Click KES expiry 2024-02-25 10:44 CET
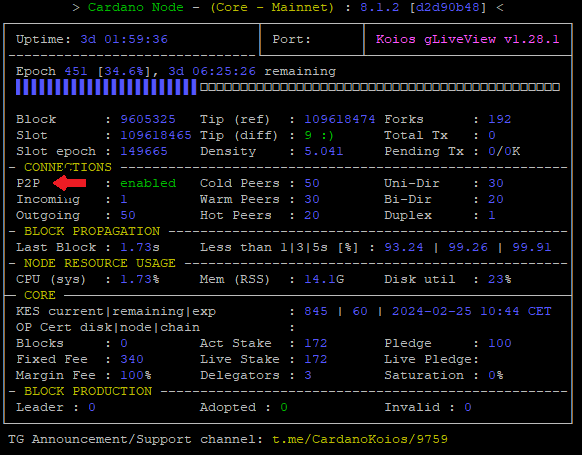The image size is (582, 455). click(472, 311)
